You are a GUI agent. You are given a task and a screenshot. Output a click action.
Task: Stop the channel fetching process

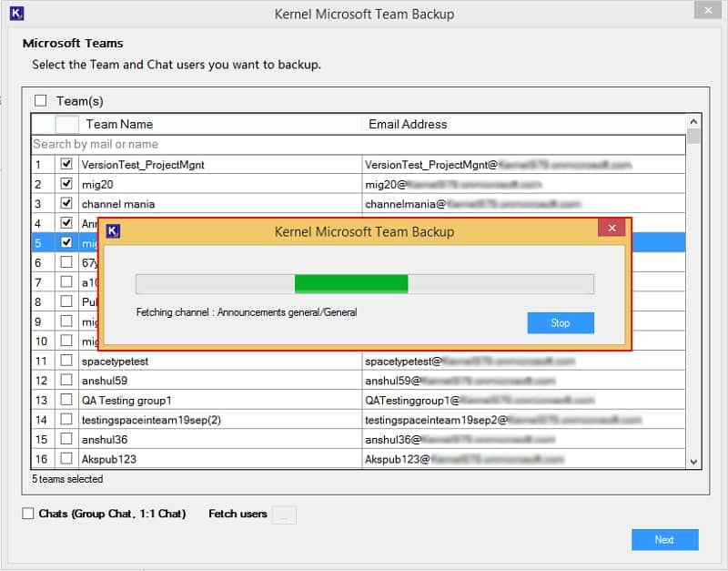(561, 323)
